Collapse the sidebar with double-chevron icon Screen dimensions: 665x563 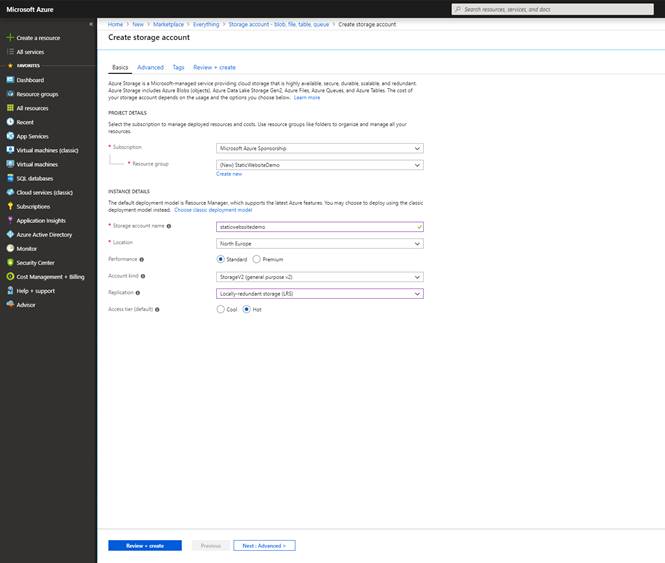pyautogui.click(x=91, y=24)
